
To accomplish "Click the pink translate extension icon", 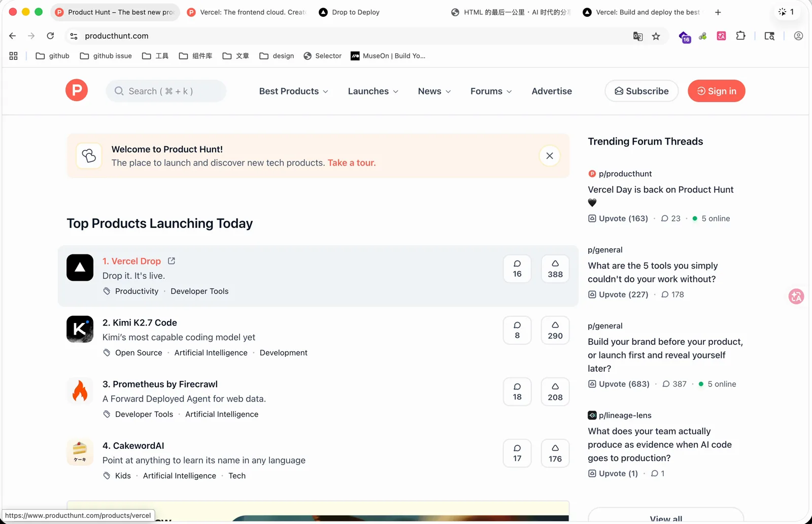I will [x=721, y=36].
